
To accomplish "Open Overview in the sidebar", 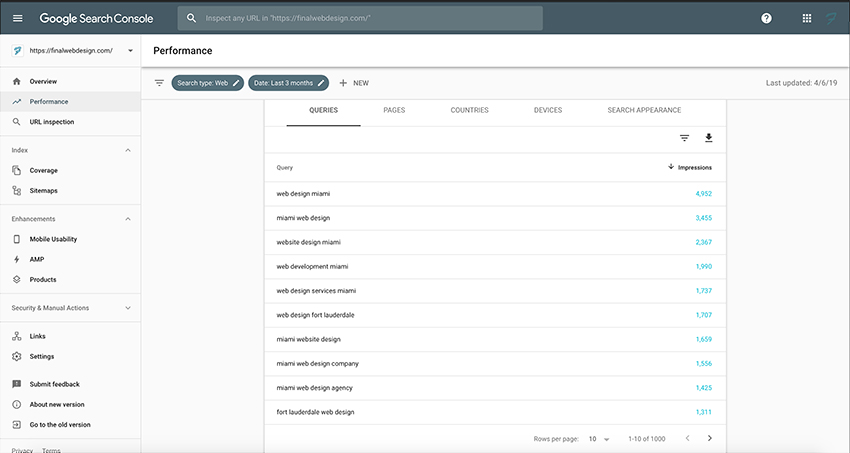I will click(70, 81).
